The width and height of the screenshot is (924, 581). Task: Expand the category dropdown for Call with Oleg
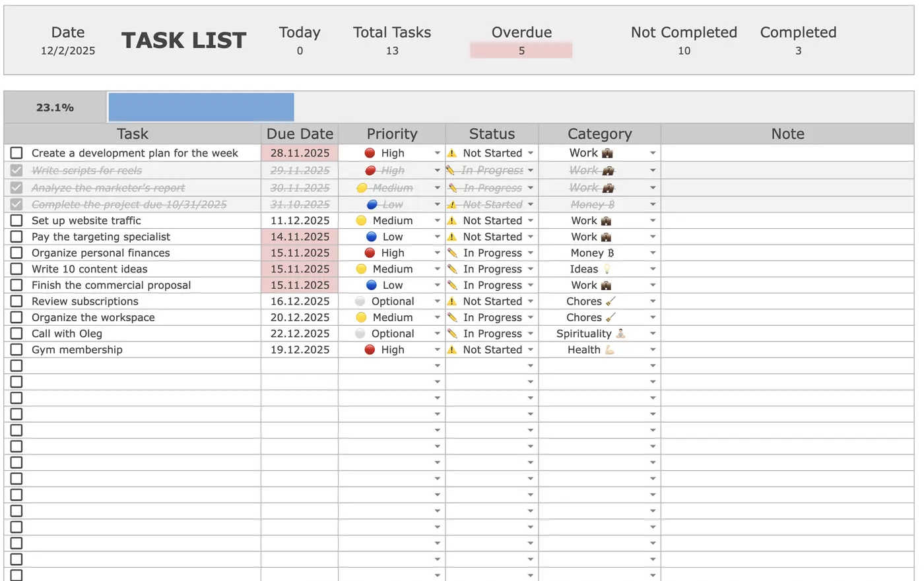click(x=653, y=334)
